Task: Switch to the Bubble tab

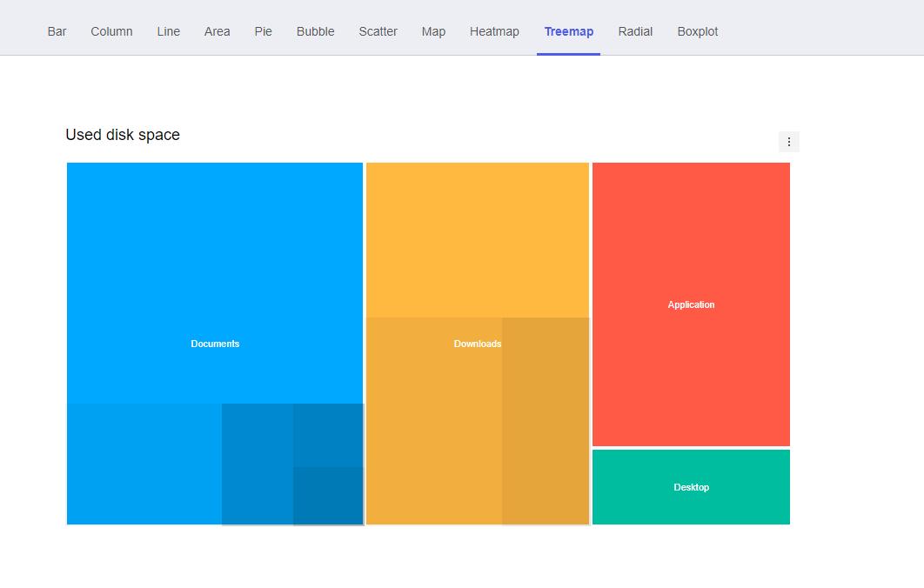Action: (x=315, y=31)
